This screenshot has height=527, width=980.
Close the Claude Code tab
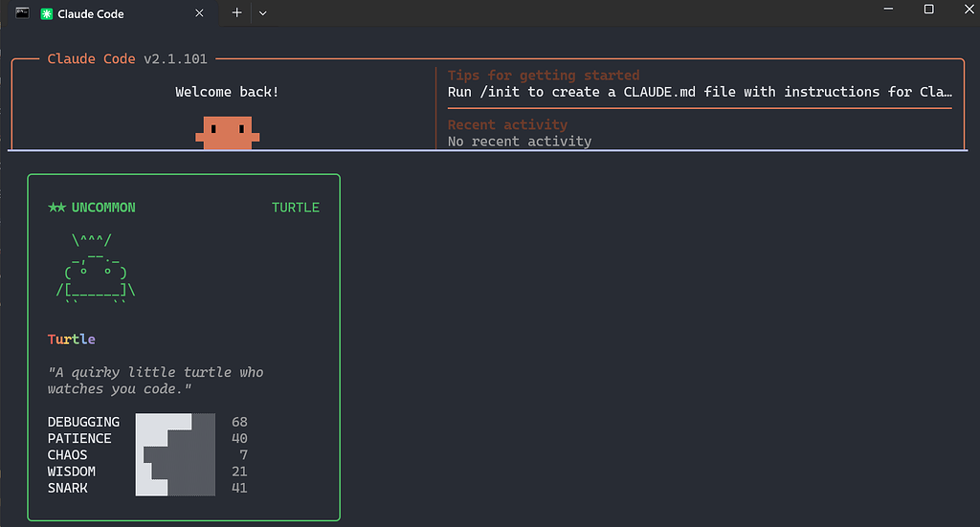coord(199,13)
